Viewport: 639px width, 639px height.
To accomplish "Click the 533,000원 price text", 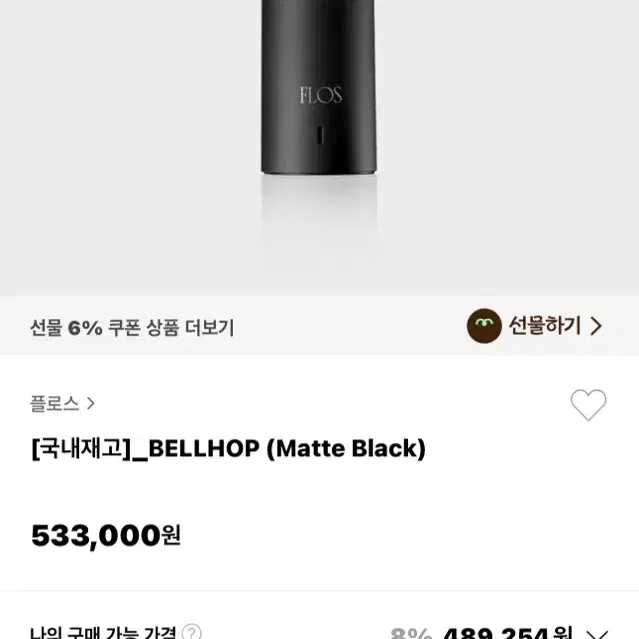I will 106,535.
